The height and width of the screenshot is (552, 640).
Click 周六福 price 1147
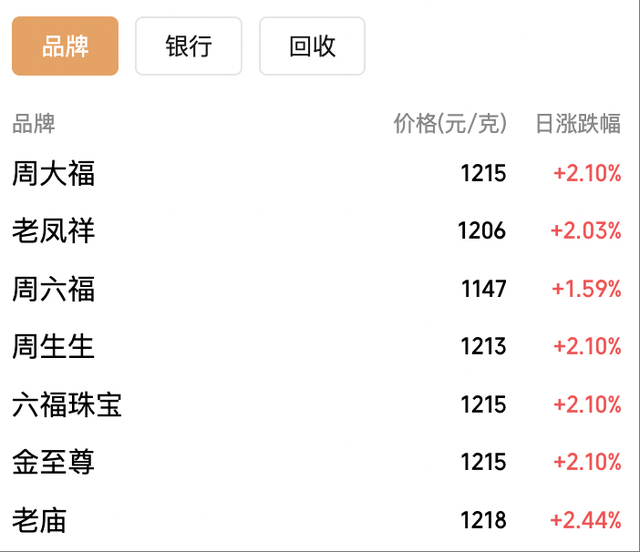pos(484,290)
